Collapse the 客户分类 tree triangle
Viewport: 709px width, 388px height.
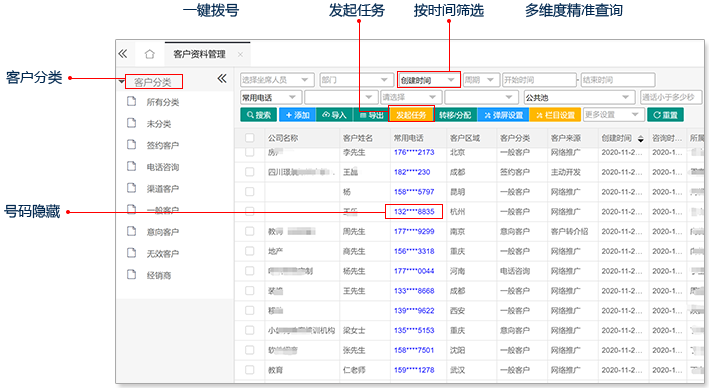(x=122, y=82)
